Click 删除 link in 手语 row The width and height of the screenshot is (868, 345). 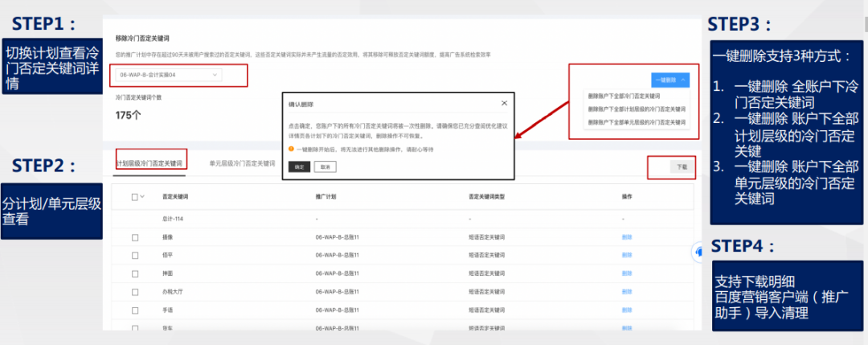627,308
